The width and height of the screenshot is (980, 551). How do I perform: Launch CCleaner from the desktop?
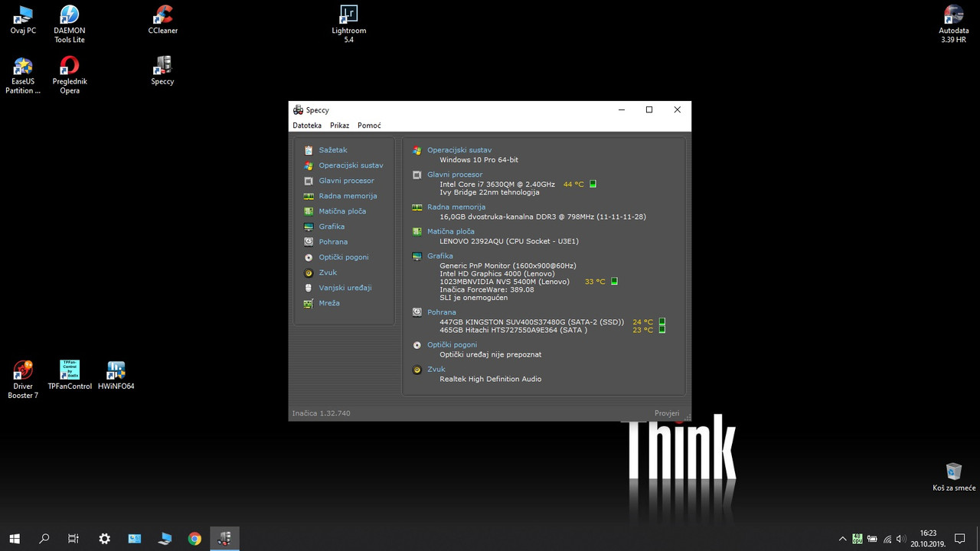point(162,20)
